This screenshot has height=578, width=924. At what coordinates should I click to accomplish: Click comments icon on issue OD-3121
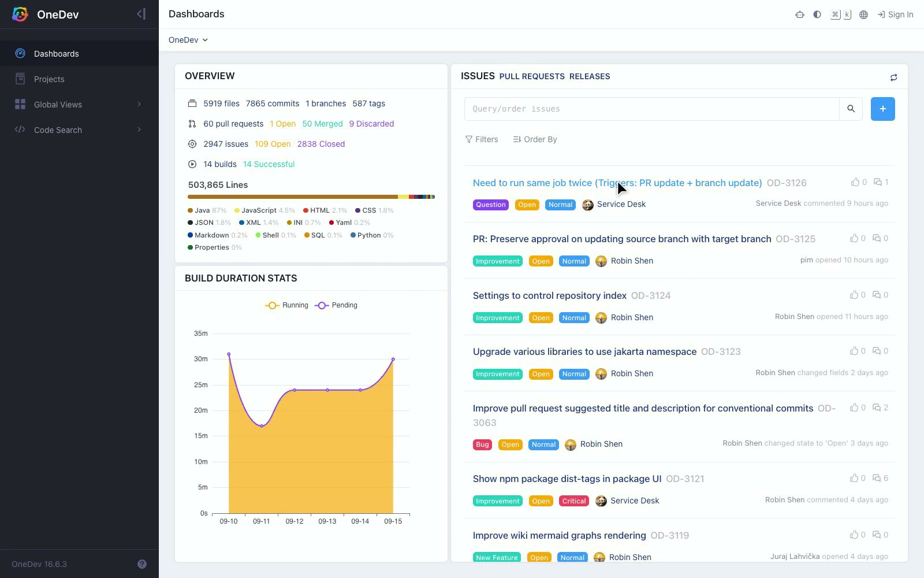tap(877, 478)
